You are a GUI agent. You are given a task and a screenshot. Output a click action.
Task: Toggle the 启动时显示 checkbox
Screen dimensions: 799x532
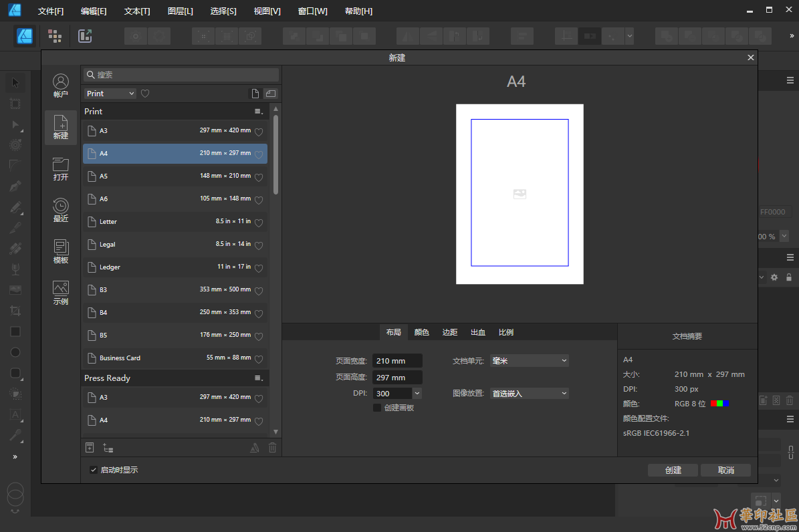93,470
